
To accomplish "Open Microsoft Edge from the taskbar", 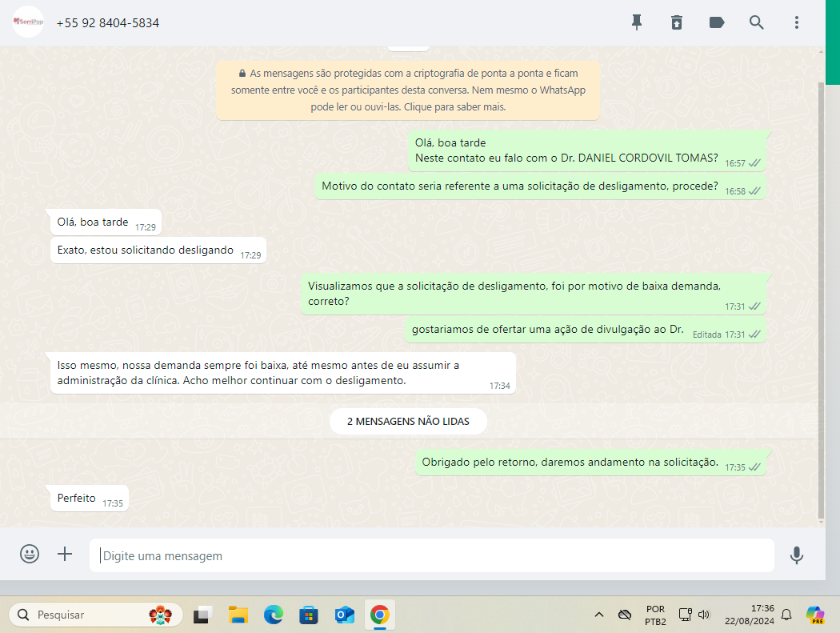I will (x=274, y=615).
